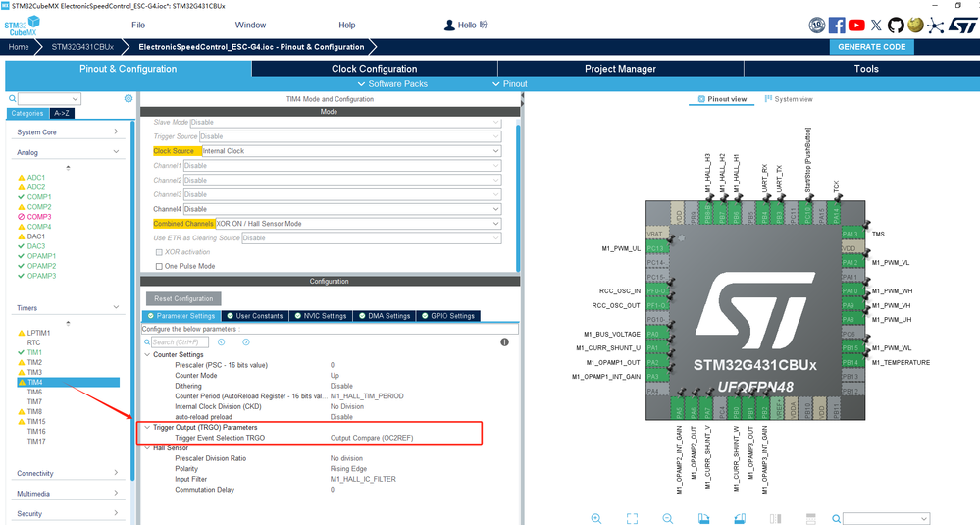
Task: Click the pin search magnifier icon
Action: [836, 518]
